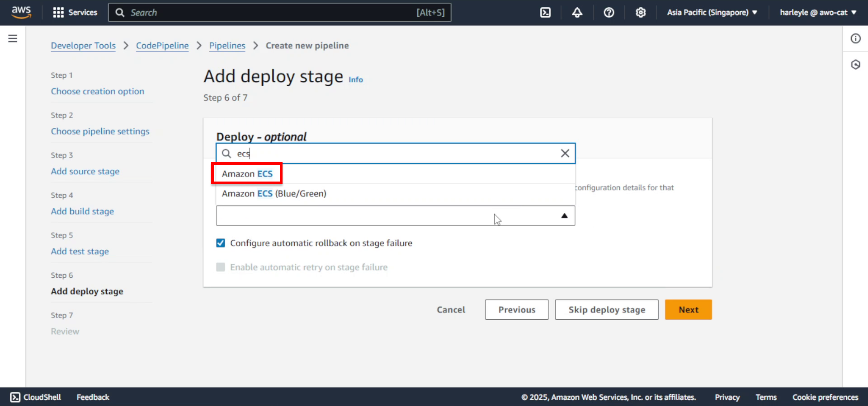Uncheck Configure automatic rollback on stage failure

coord(221,243)
